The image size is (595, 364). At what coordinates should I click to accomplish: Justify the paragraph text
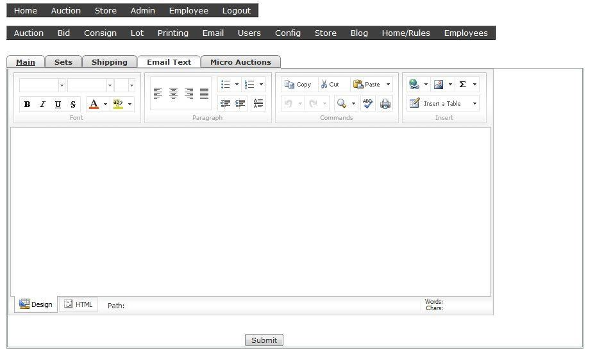pyautogui.click(x=204, y=93)
